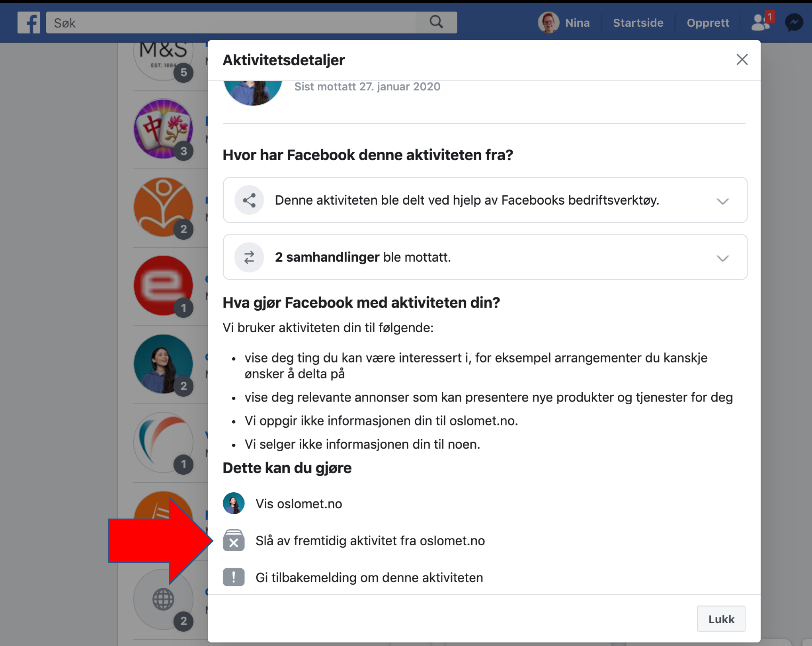Click the oslomet.no profile picture in dialog header
Screen dimensions: 812x646
pyautogui.click(x=253, y=93)
